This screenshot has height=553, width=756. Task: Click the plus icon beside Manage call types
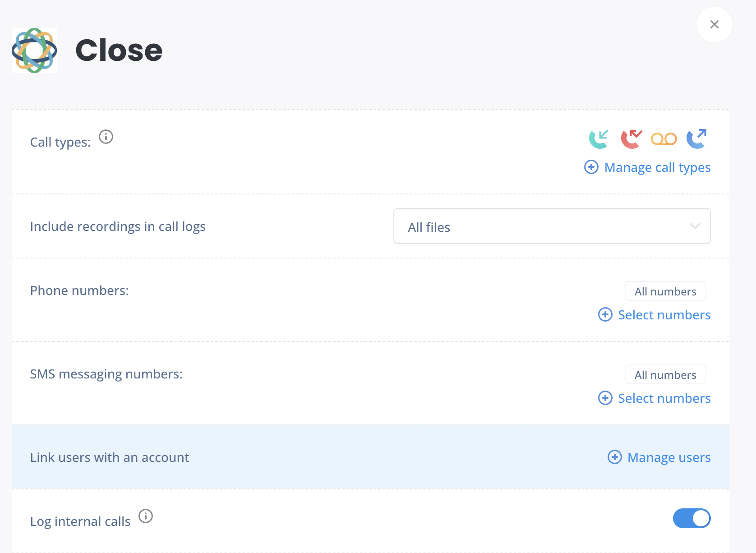tap(591, 167)
